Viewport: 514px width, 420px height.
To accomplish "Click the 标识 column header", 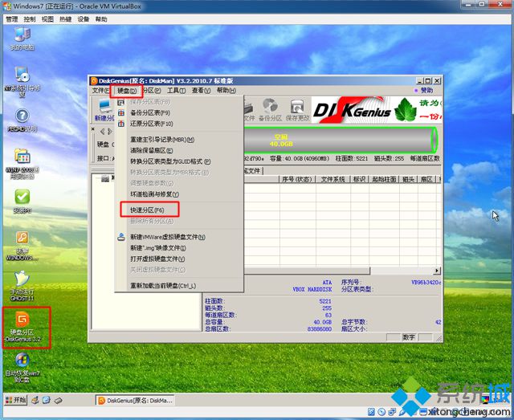I will 359,179.
